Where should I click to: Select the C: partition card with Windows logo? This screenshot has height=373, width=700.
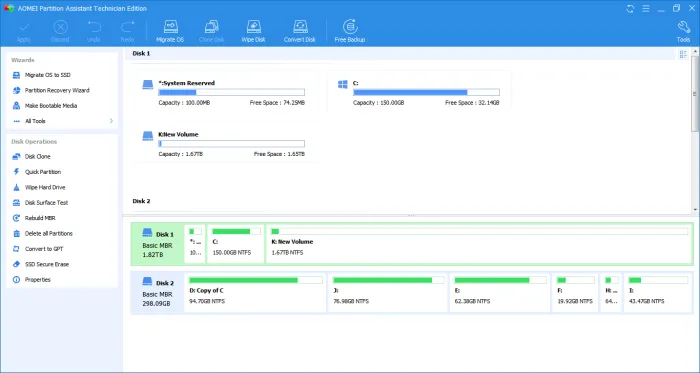[419, 92]
